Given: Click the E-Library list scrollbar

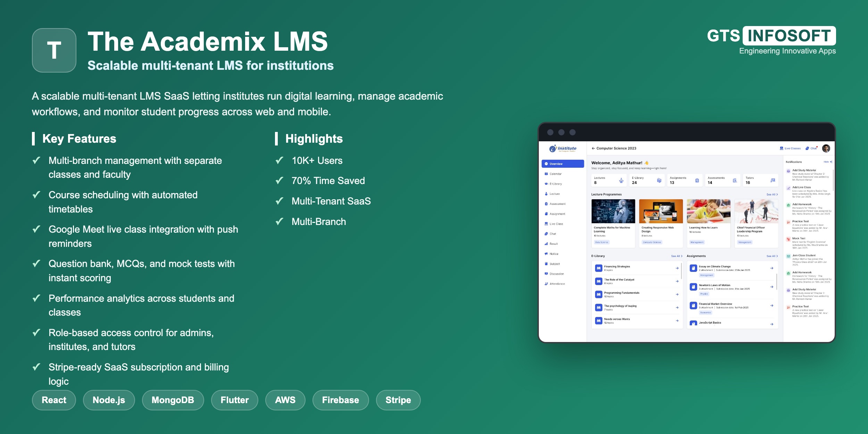Looking at the screenshot, I should point(682,271).
